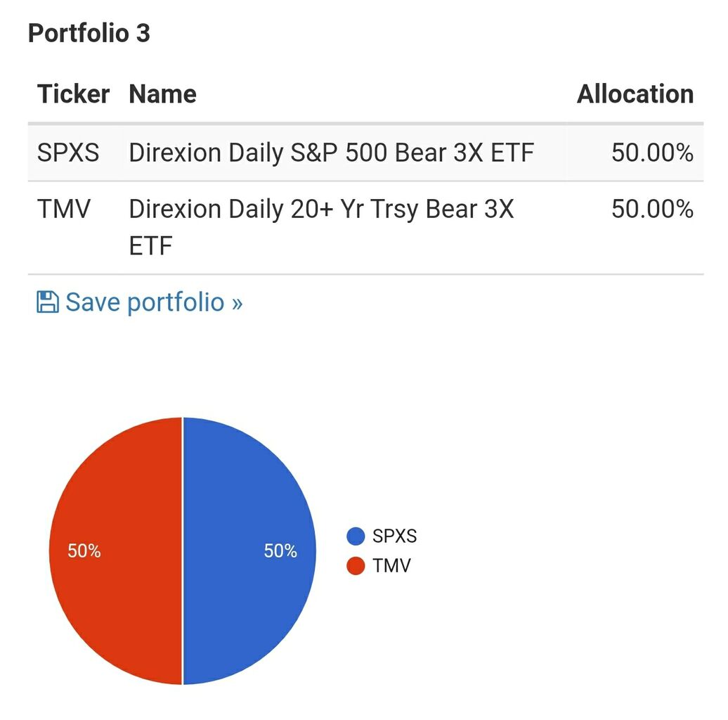Click the Ticker column header
Image resolution: width=728 pixels, height=720 pixels.
click(73, 94)
